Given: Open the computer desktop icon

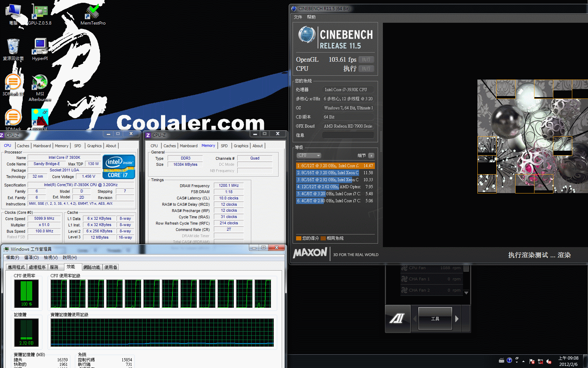Looking at the screenshot, I should click(13, 14).
